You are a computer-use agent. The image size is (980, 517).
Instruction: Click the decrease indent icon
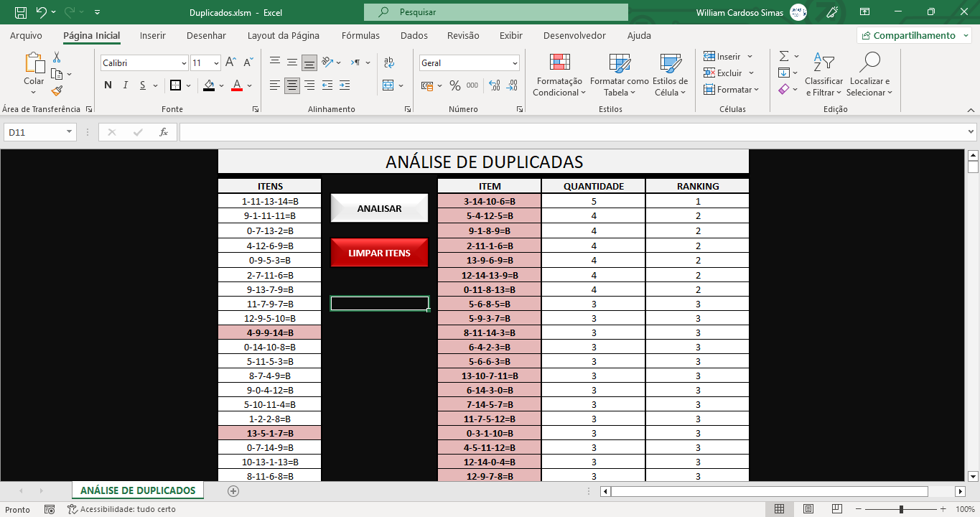point(327,85)
